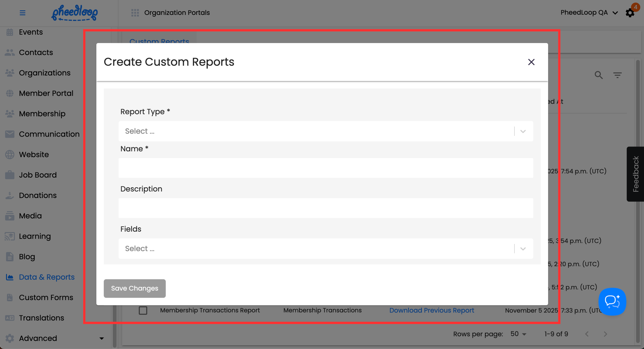Image resolution: width=644 pixels, height=349 pixels.
Task: Open the apps grid icon
Action: tap(135, 13)
